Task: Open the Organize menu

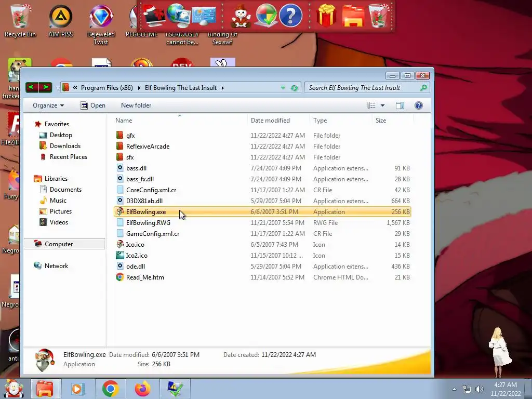Action: pos(48,105)
